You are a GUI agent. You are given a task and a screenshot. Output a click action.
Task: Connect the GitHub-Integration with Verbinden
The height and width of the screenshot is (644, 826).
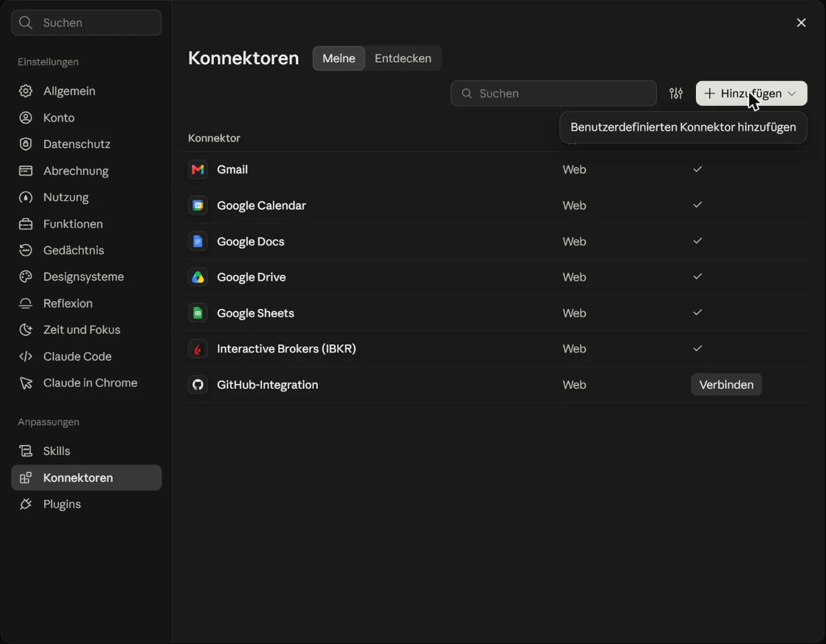[x=726, y=385]
